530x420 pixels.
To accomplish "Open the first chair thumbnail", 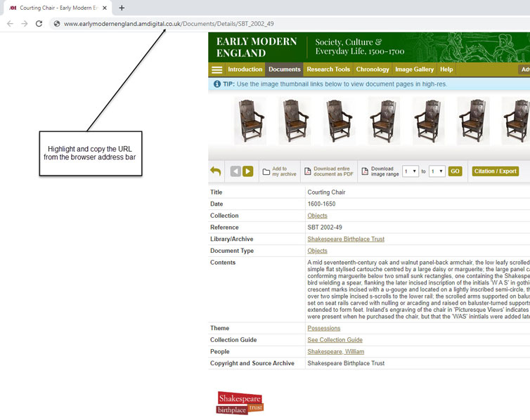I will [x=250, y=121].
